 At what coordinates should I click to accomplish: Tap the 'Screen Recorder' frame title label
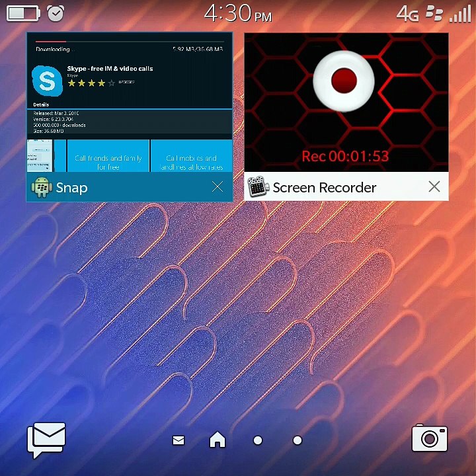click(324, 187)
